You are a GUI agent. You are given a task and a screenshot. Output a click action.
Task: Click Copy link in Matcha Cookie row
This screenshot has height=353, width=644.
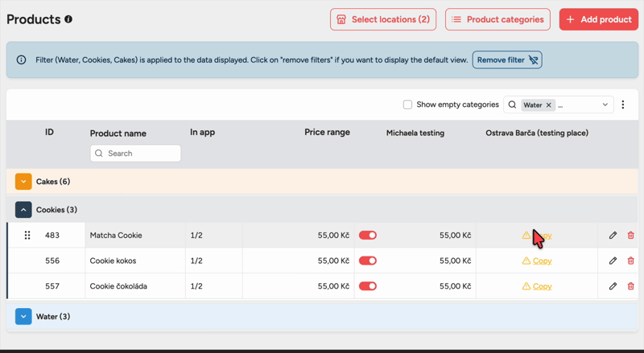[542, 235]
